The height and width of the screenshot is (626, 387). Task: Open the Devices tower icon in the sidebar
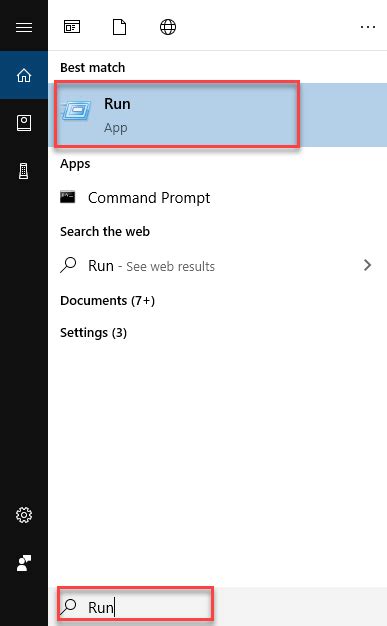point(24,171)
